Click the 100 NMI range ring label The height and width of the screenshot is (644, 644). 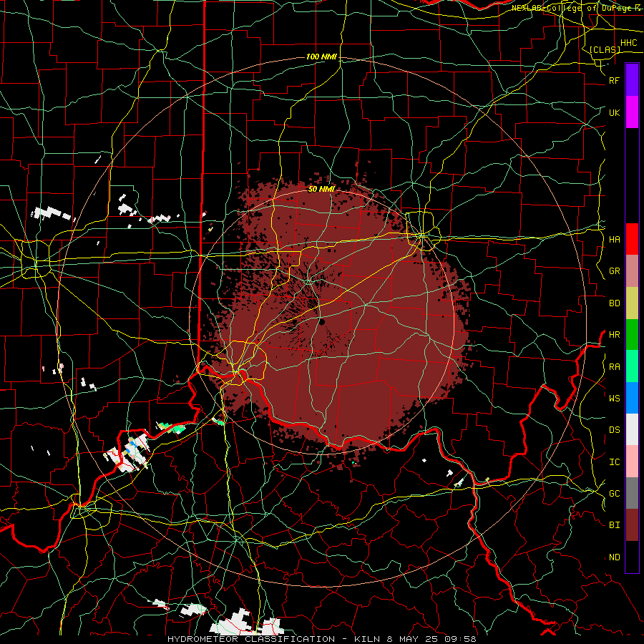pos(321,57)
